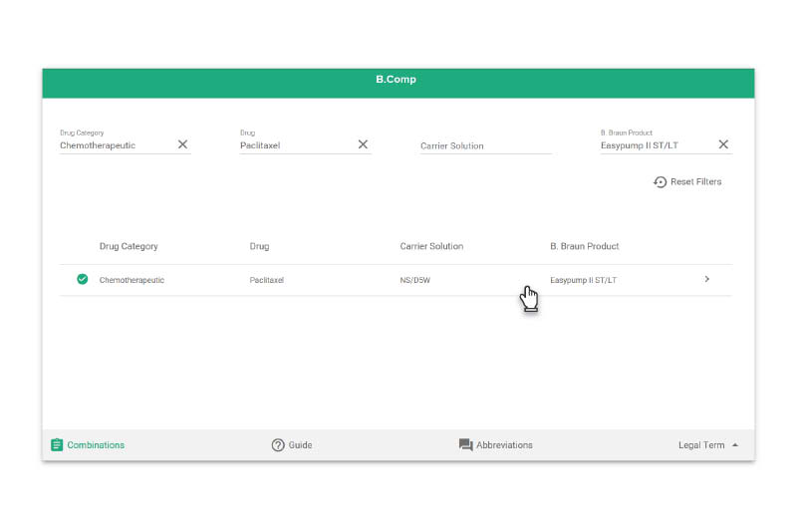Click the Drug Category column header
Screen dimensions: 797x532
coord(129,246)
